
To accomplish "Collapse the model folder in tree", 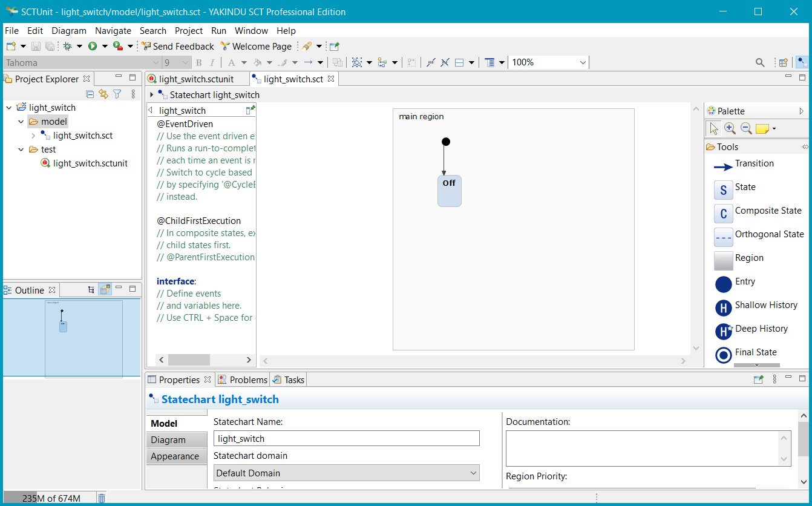I will pyautogui.click(x=21, y=122).
